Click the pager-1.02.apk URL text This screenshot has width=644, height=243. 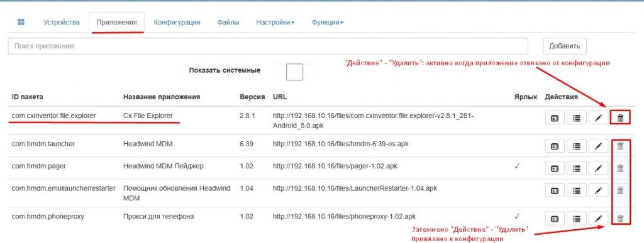tap(335, 166)
